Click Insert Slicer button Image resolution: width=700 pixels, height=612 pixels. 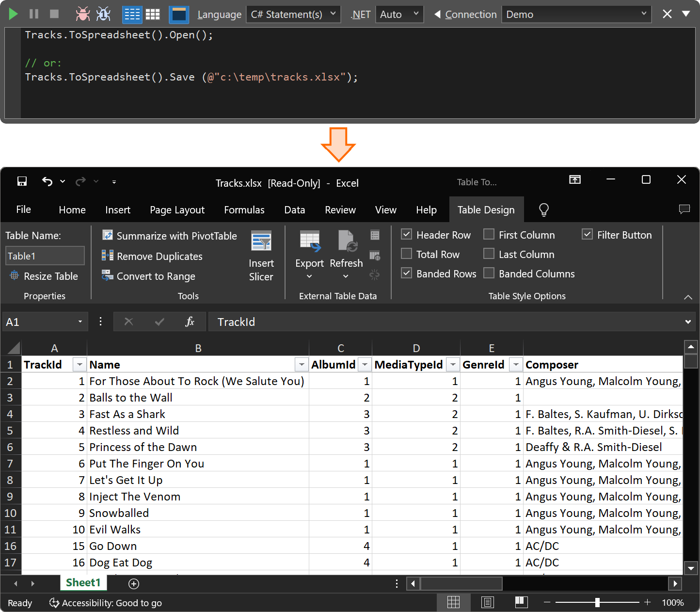pos(261,256)
